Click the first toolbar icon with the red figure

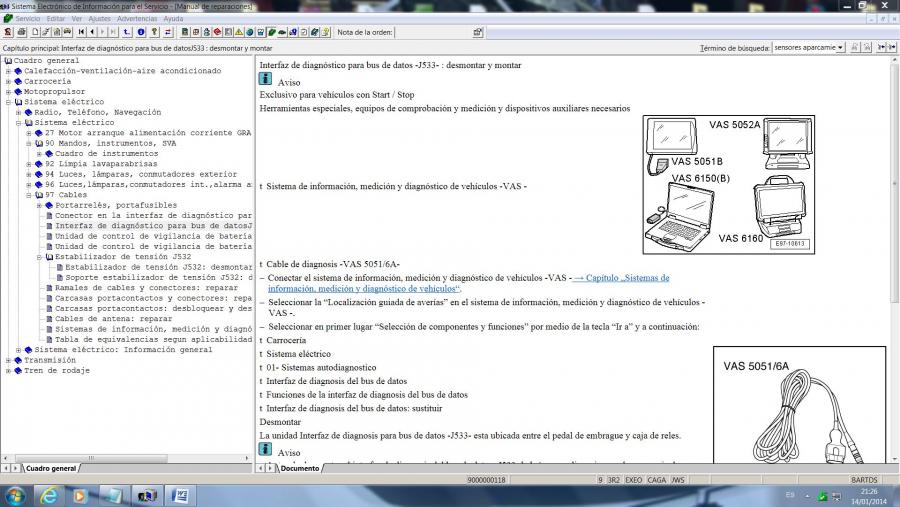tap(8, 32)
